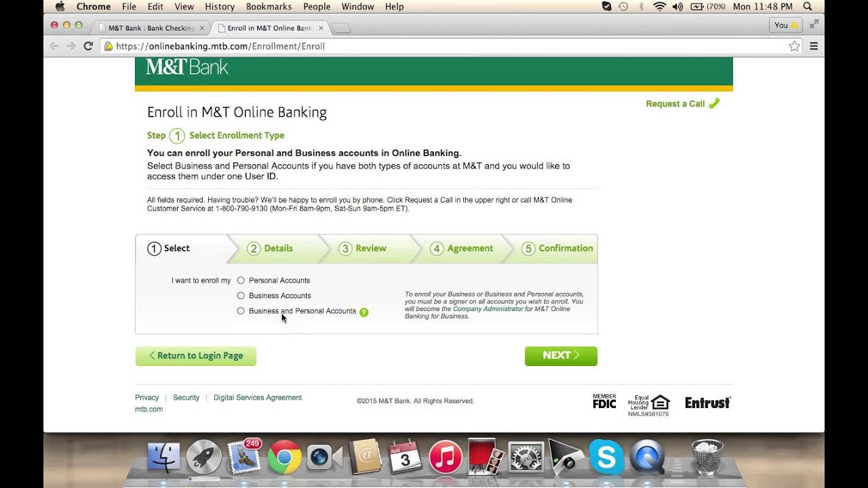Open Photo Booth from the dock
Screen dimensions: 868x488
[486, 457]
